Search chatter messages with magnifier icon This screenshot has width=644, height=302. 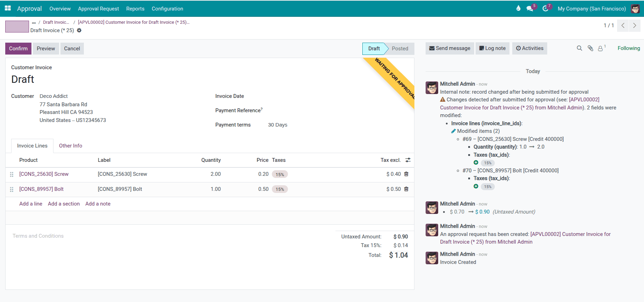pos(579,48)
